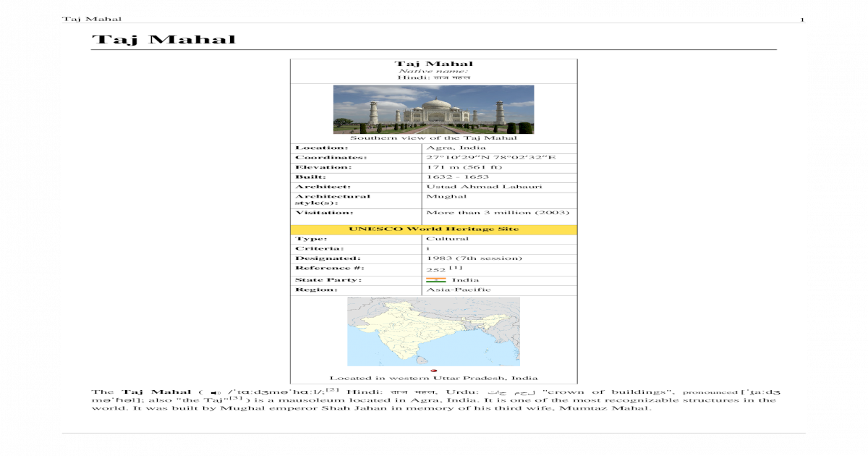
Task: Click the criteria value "i"
Action: [x=427, y=248]
